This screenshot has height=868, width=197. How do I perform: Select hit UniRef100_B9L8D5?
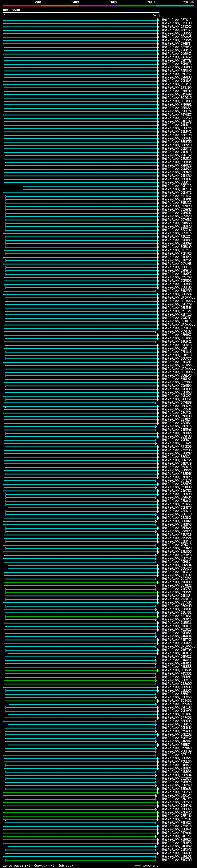(176, 551)
